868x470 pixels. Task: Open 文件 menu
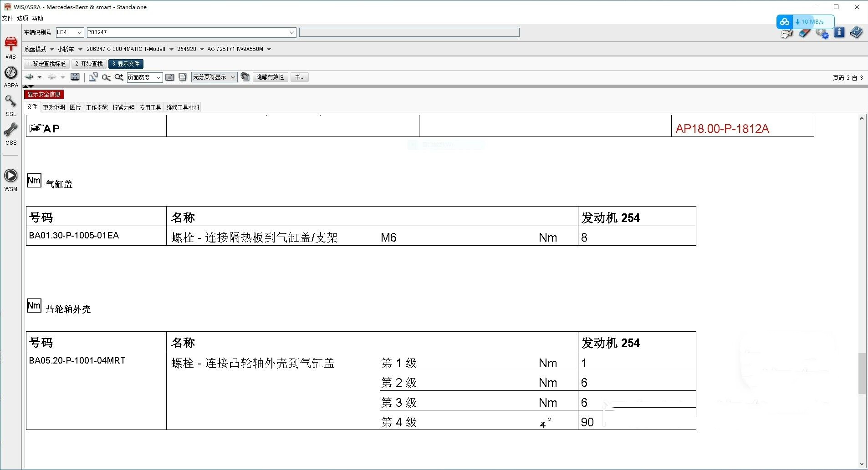[x=8, y=18]
